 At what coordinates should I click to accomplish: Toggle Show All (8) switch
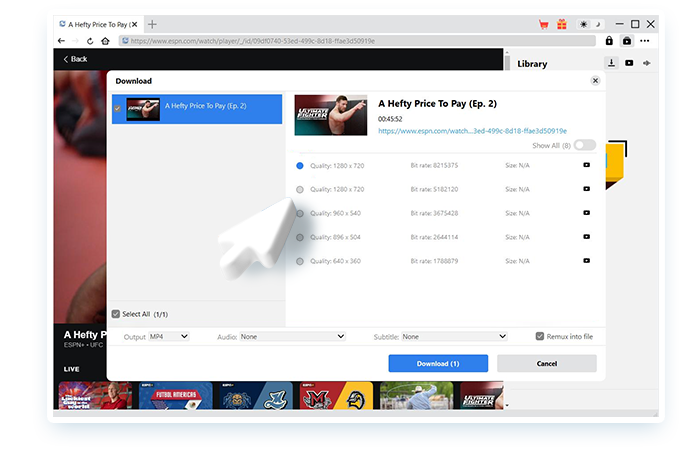pyautogui.click(x=585, y=145)
